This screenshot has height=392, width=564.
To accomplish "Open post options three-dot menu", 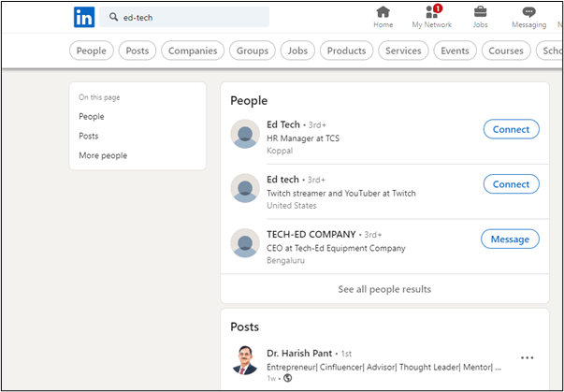I will pos(527,357).
